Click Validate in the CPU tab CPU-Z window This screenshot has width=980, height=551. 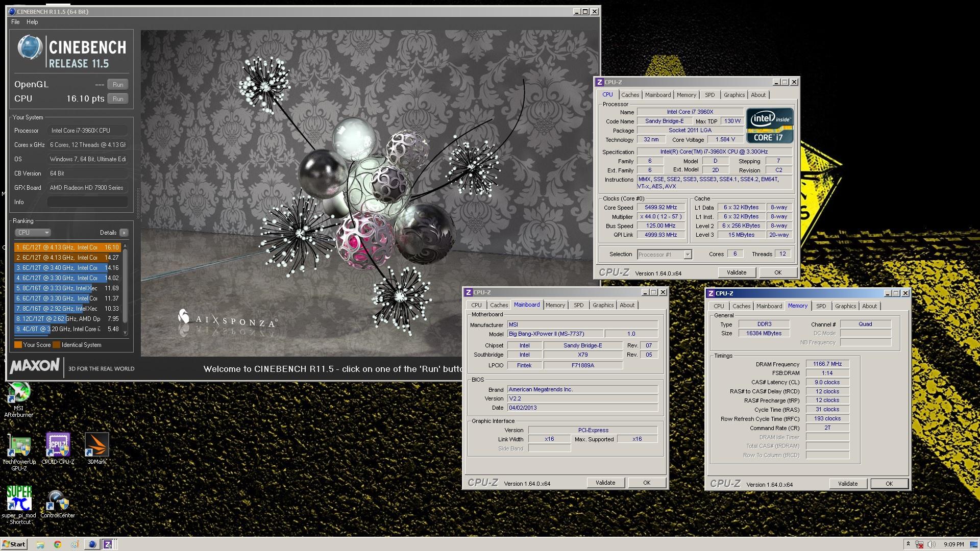point(737,272)
